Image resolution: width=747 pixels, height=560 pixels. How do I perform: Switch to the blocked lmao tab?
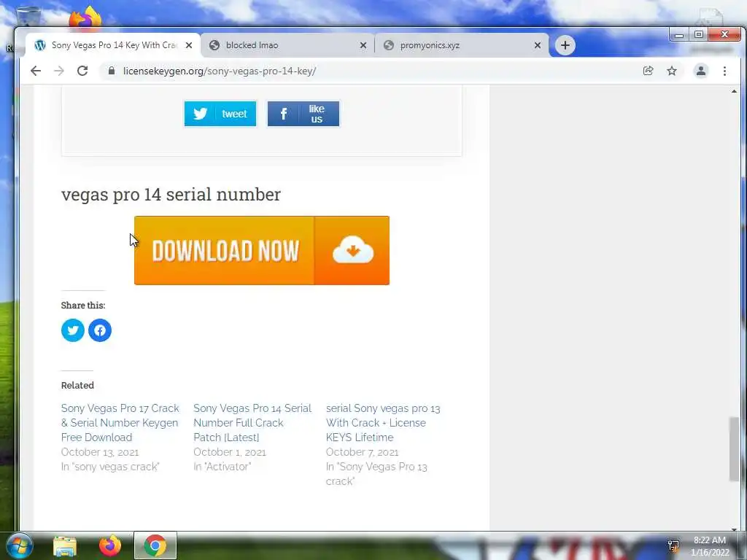[x=287, y=45]
